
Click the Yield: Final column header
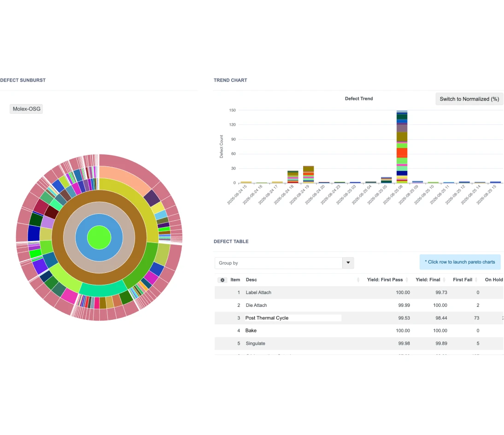428,280
